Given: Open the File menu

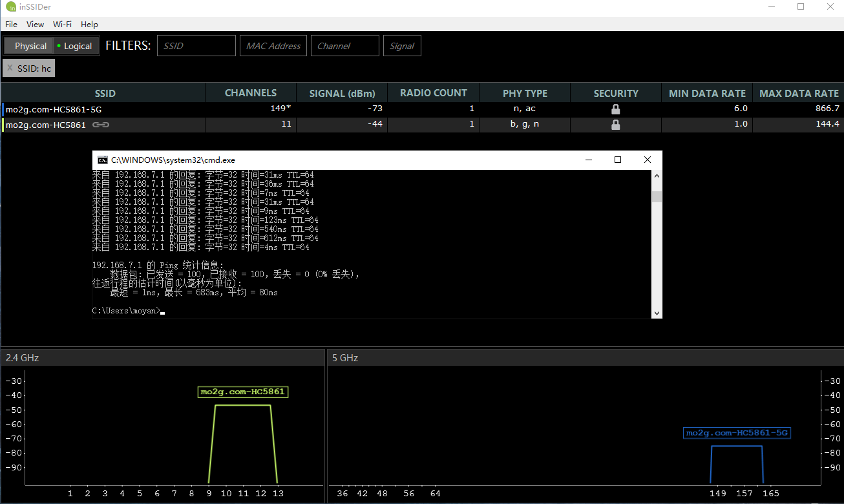Looking at the screenshot, I should click(12, 25).
